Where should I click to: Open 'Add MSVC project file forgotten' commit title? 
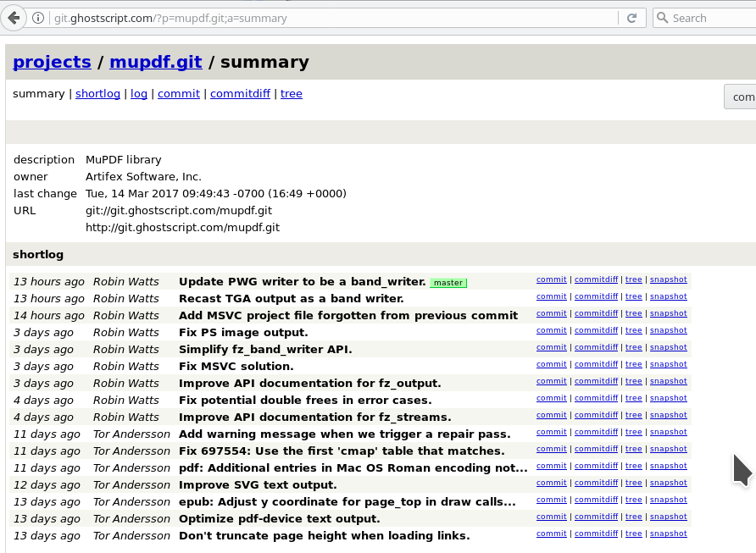pyautogui.click(x=348, y=316)
